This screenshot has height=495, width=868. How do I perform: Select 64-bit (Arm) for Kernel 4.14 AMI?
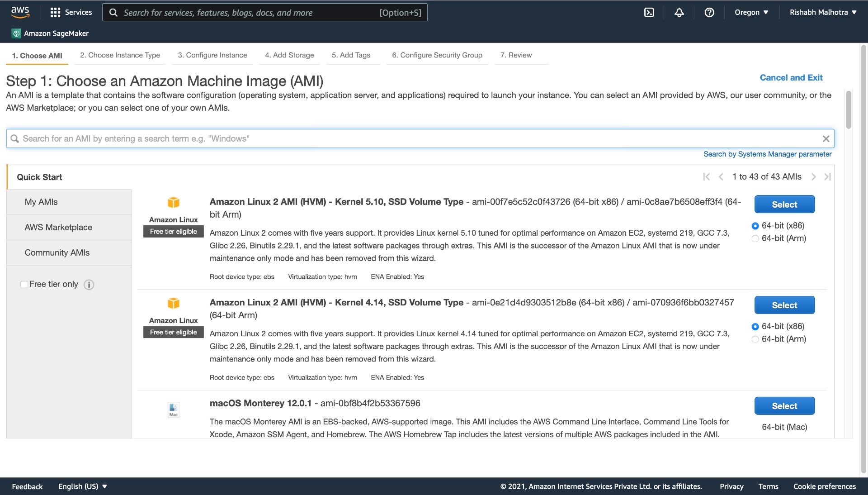click(755, 339)
